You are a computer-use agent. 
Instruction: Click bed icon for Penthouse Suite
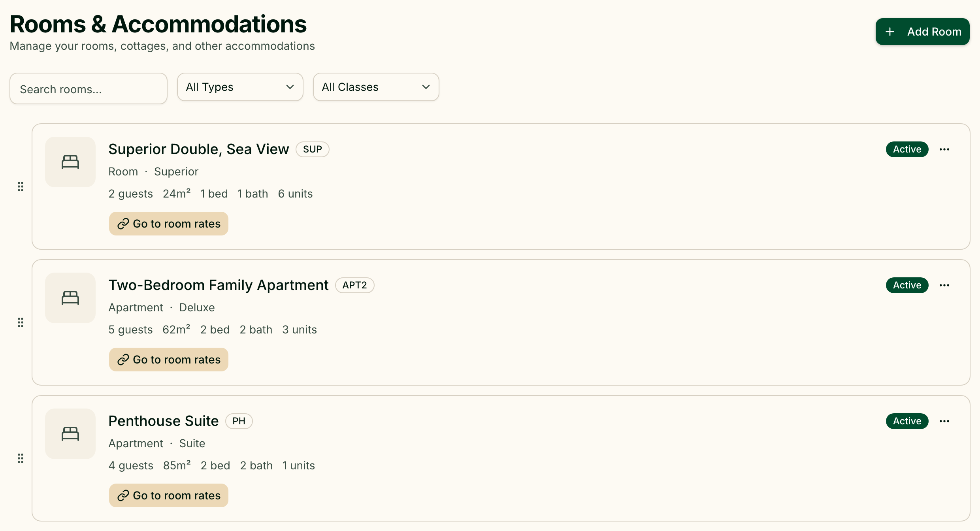tap(70, 434)
